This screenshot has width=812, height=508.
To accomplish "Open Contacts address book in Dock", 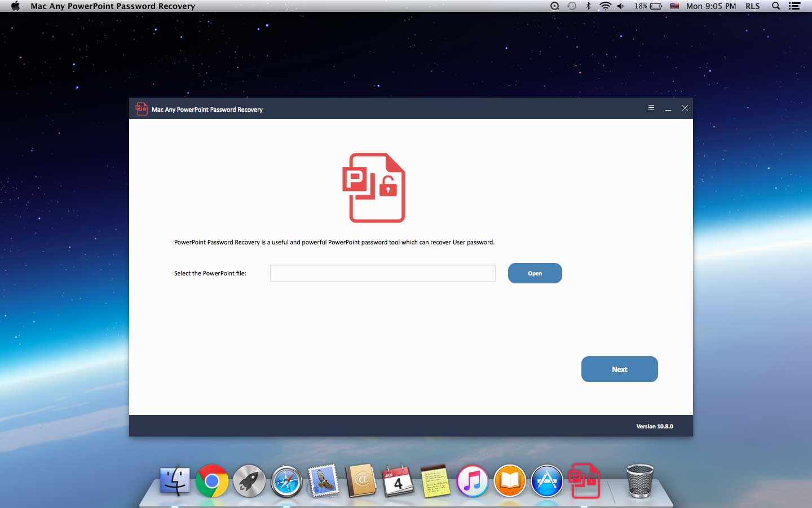I will click(361, 481).
